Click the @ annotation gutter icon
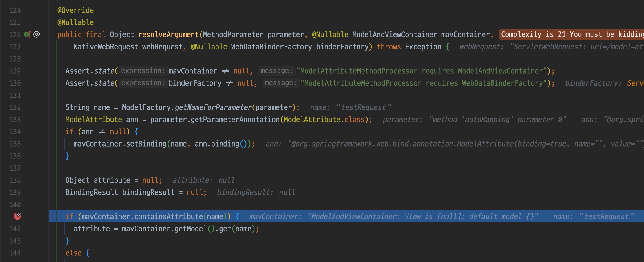 [x=37, y=34]
